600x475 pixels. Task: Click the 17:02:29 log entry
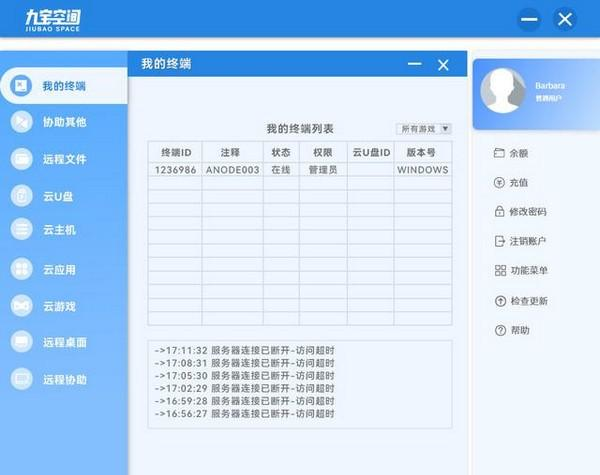coord(245,388)
